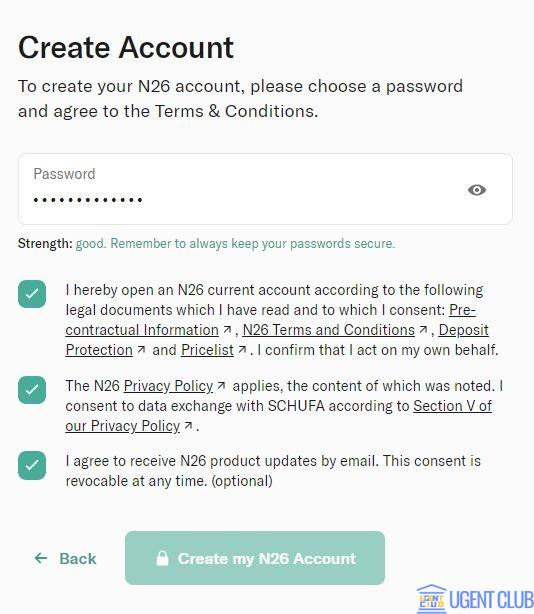Click external-link arrow after Privacy Policy
This screenshot has height=614, width=534.
[x=221, y=386]
